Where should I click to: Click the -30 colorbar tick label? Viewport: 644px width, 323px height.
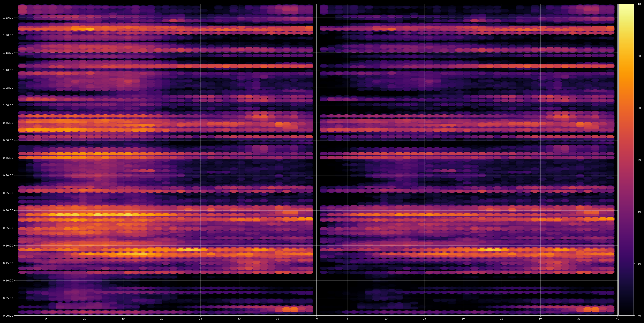638,108
